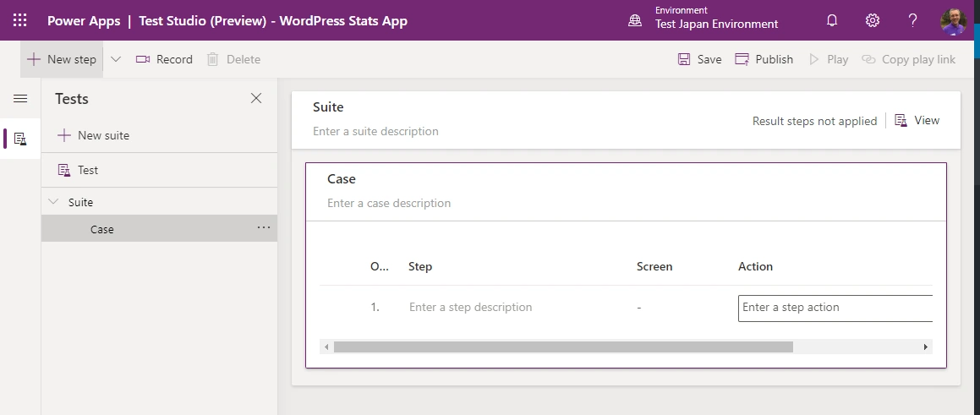
Task: Click the View results button
Action: [x=917, y=121]
